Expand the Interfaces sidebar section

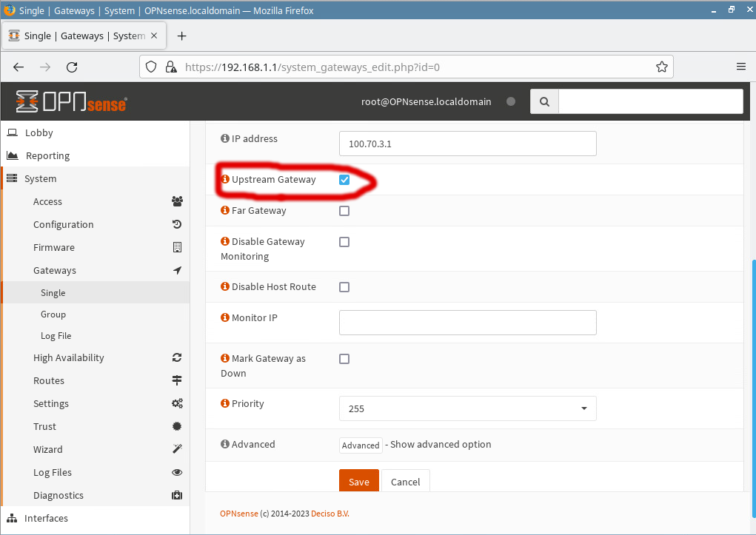point(46,519)
